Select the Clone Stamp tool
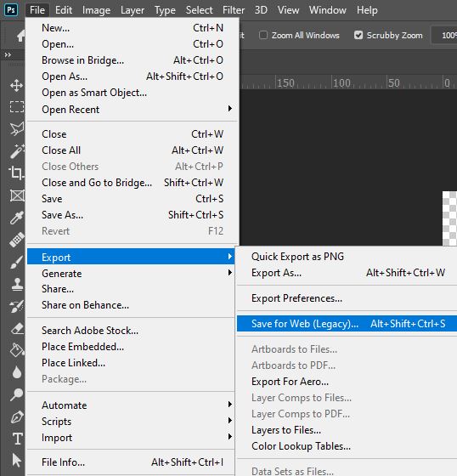This screenshot has height=476, width=457. 17,284
